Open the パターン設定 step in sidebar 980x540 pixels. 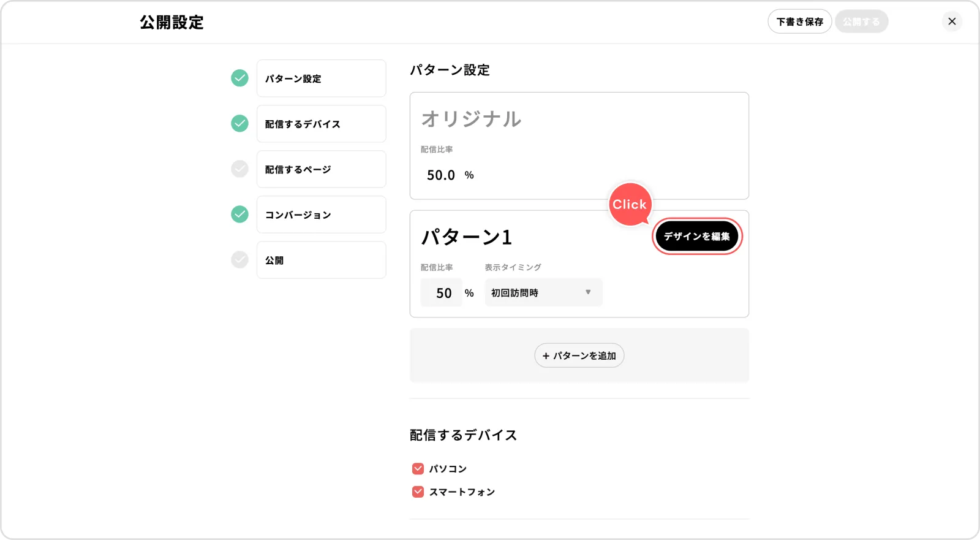pos(321,78)
